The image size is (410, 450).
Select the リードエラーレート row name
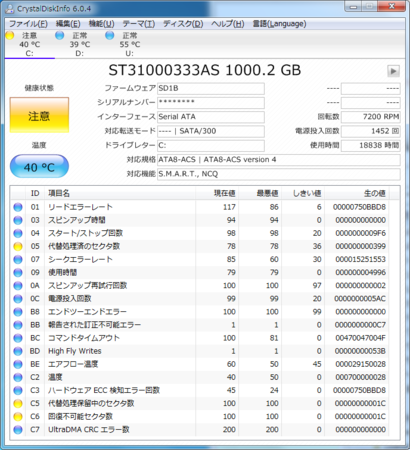pos(80,207)
